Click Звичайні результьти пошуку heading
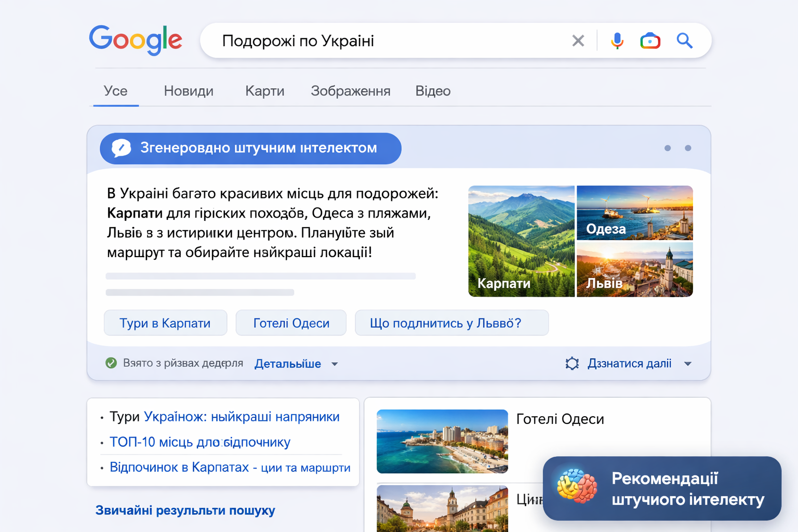The height and width of the screenshot is (532, 798). 185,511
